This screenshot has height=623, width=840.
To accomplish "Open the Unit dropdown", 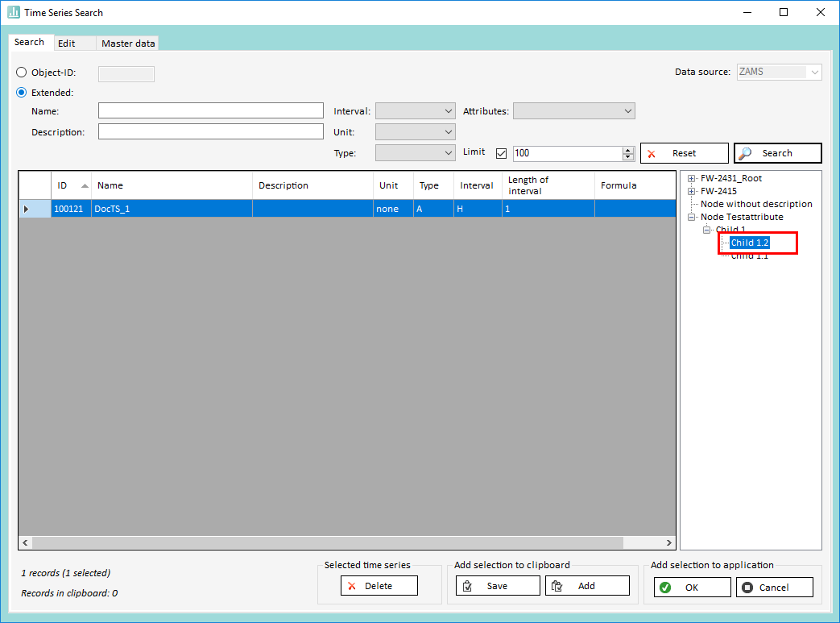I will (x=416, y=132).
